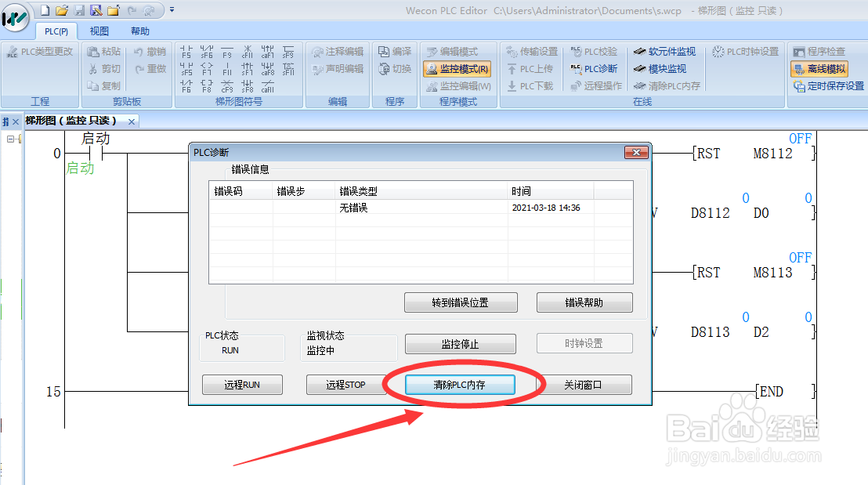Select the caF7 ladder symbol

[x=267, y=52]
